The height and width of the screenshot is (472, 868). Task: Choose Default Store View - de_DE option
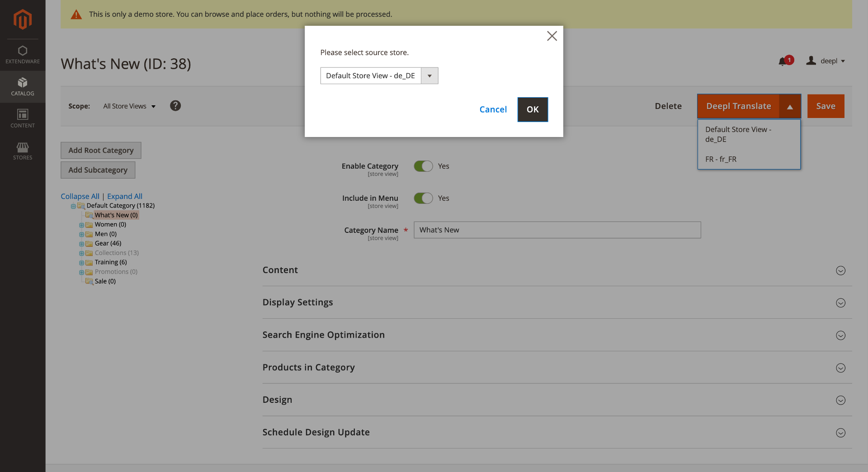click(749, 134)
